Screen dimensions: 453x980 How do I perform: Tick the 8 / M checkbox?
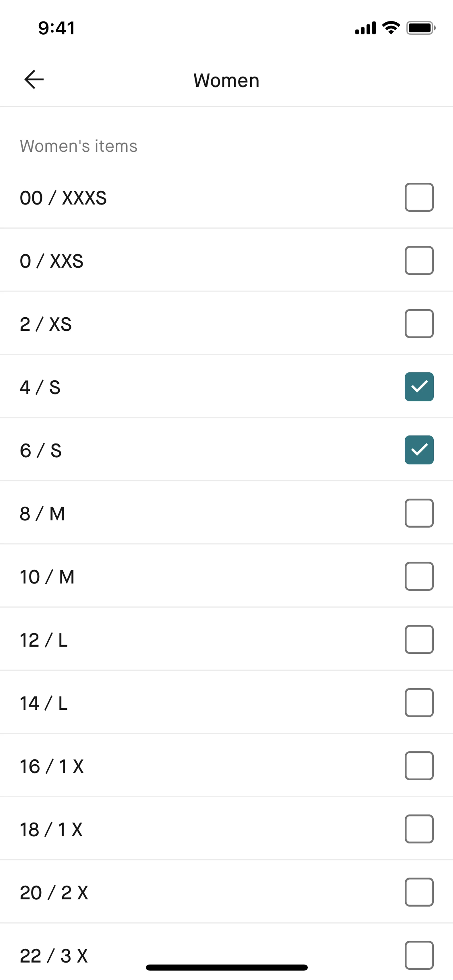[419, 513]
